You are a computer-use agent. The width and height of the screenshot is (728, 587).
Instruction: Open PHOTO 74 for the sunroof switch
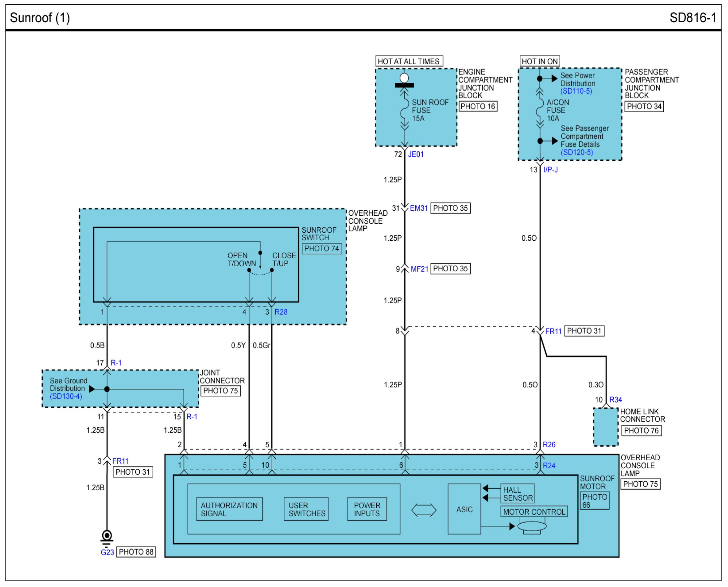tap(322, 248)
